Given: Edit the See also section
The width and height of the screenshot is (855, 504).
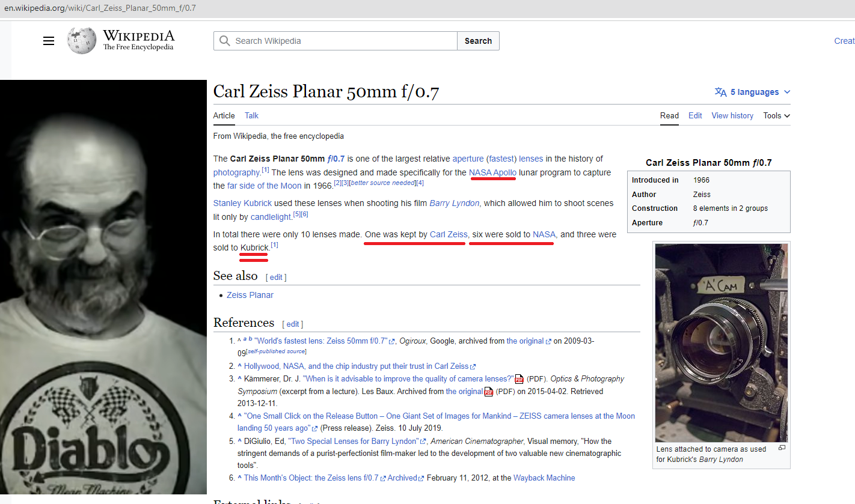Looking at the screenshot, I should 276,277.
